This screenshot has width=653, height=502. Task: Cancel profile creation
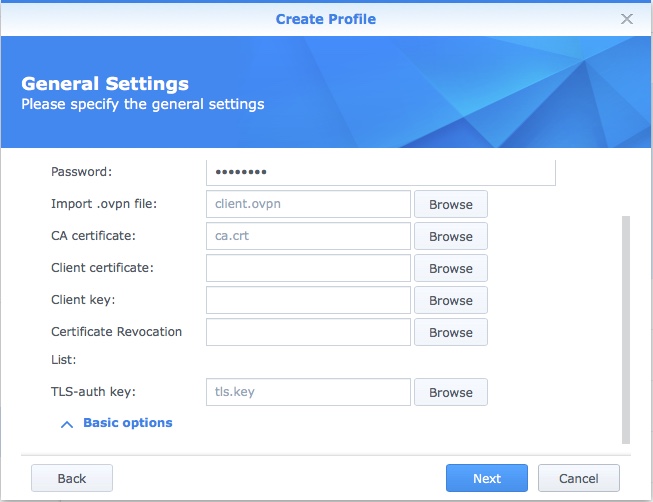[578, 478]
